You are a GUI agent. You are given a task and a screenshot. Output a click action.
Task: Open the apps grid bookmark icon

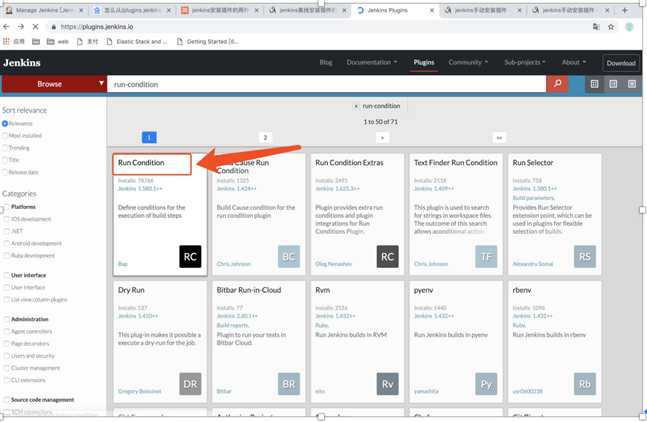(6, 41)
